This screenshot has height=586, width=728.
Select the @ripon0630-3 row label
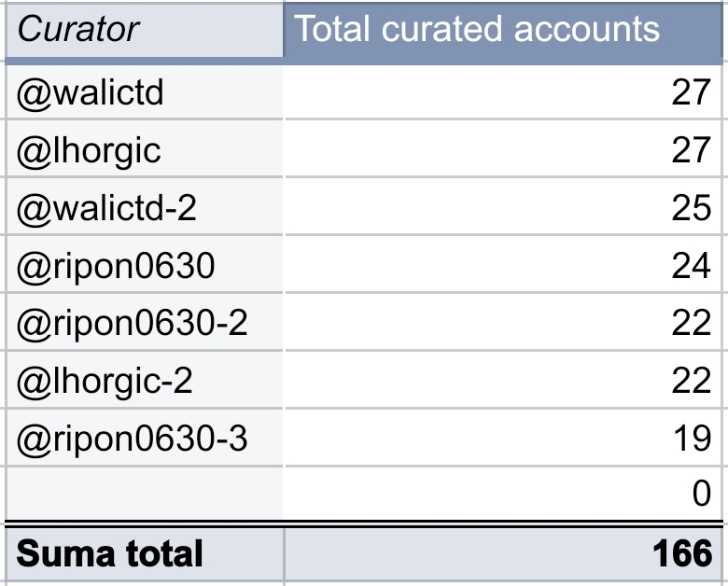point(133,439)
